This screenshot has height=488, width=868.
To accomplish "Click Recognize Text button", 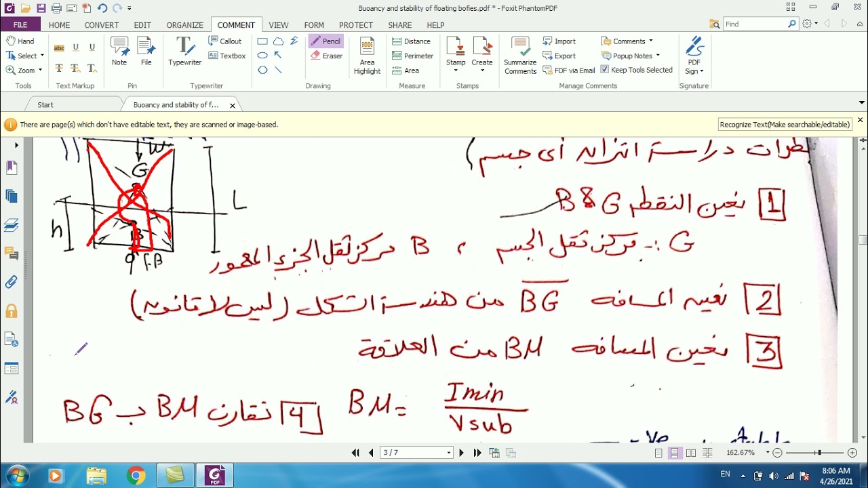I will coord(785,125).
